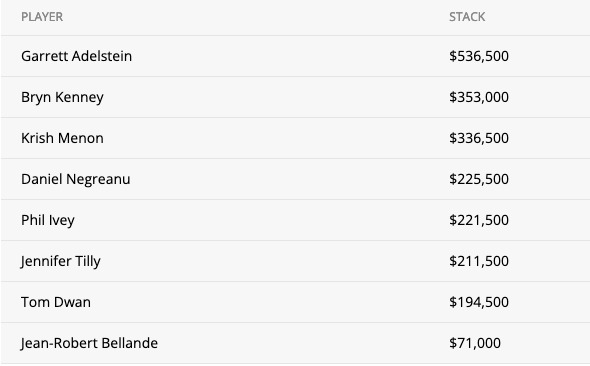Click the Krish Menon name cell
Image resolution: width=590 pixels, height=366 pixels.
62,138
